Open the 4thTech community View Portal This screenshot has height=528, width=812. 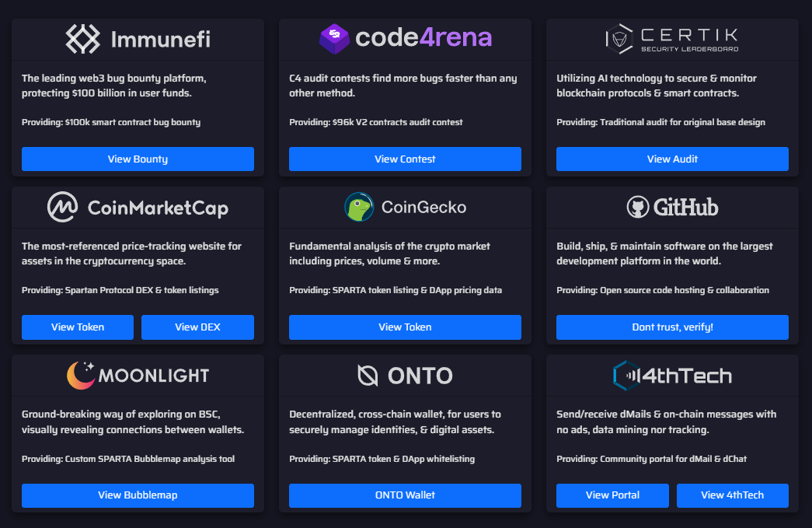pyautogui.click(x=612, y=495)
